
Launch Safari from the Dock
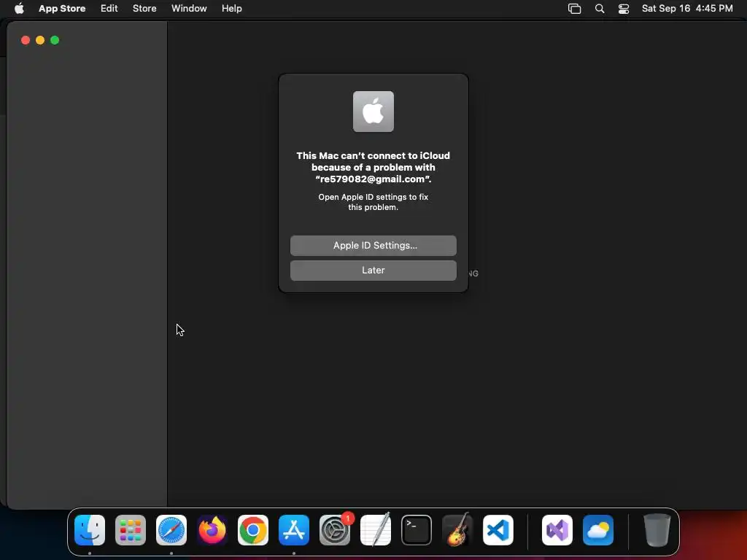(x=171, y=530)
